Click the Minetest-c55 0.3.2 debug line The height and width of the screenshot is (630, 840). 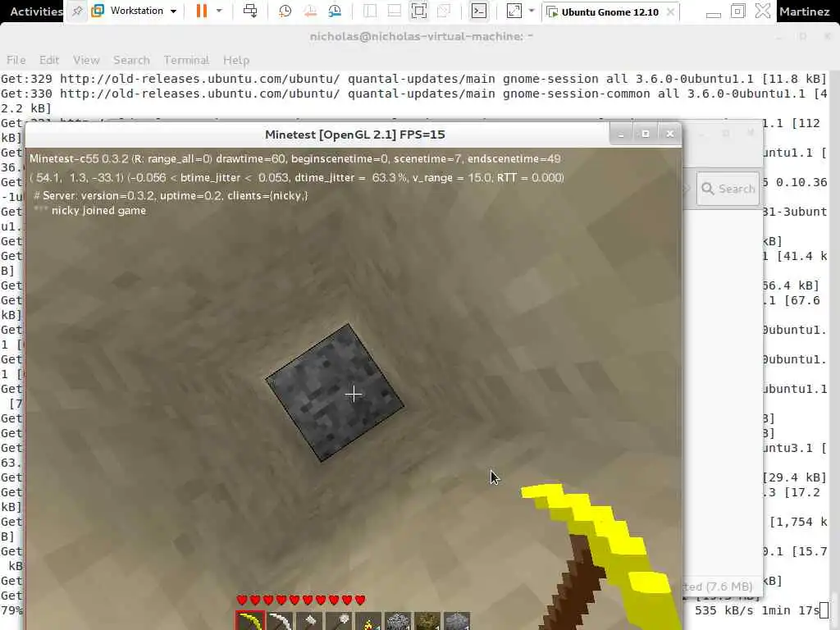tap(295, 158)
